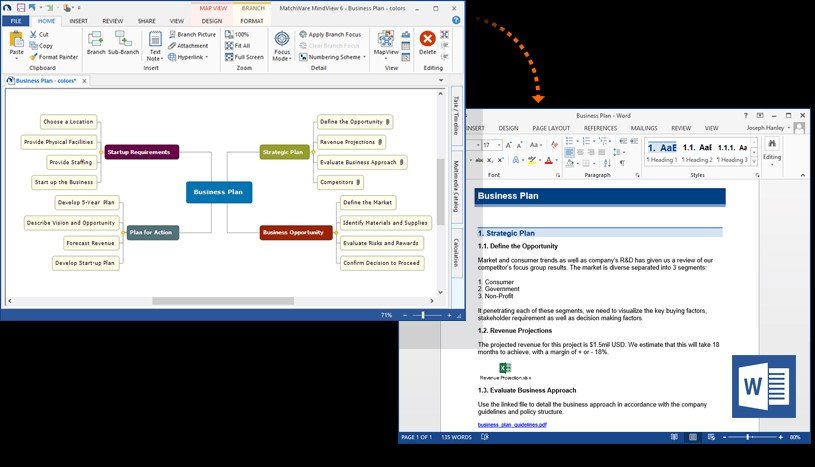Open Joseph Hanley account dropdown
Image resolution: width=815 pixels, height=467 pixels.
(x=788, y=127)
